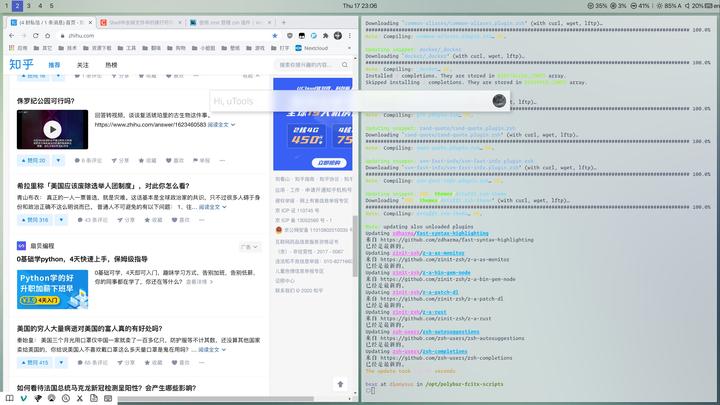This screenshot has height=405, width=720.
Task: Reload the zhihu.com page
Action: click(35, 36)
